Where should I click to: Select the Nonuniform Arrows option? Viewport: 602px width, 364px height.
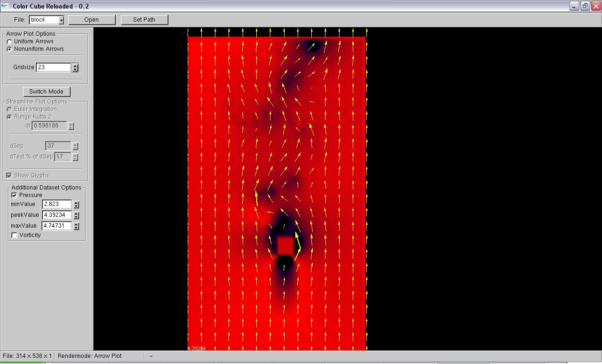point(9,49)
